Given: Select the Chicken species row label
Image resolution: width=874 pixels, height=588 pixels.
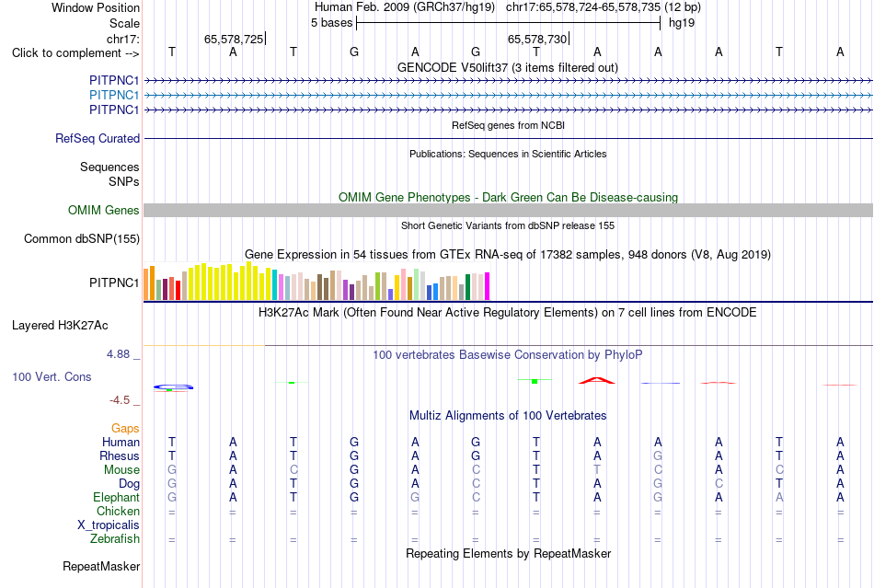Looking at the screenshot, I should (x=118, y=511).
